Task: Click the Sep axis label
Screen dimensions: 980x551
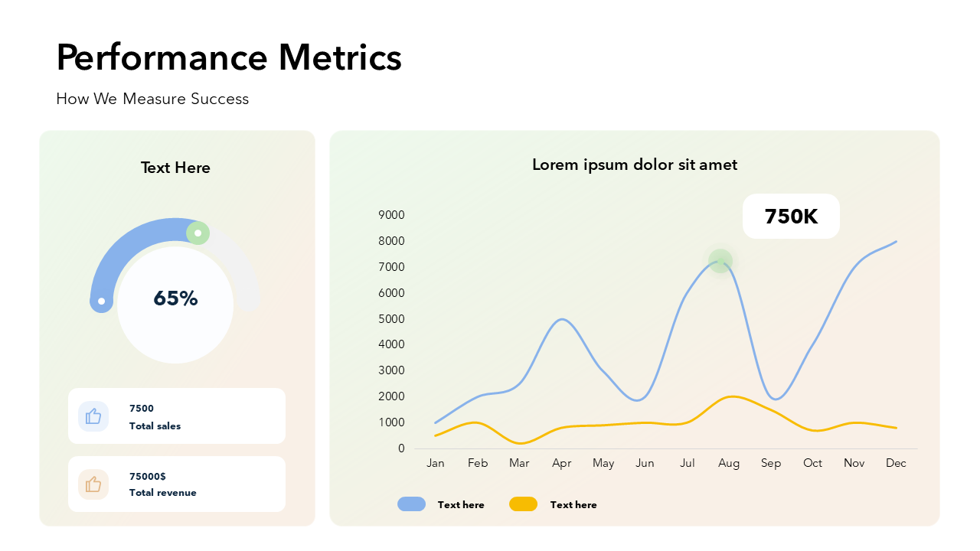Action: pyautogui.click(x=771, y=463)
